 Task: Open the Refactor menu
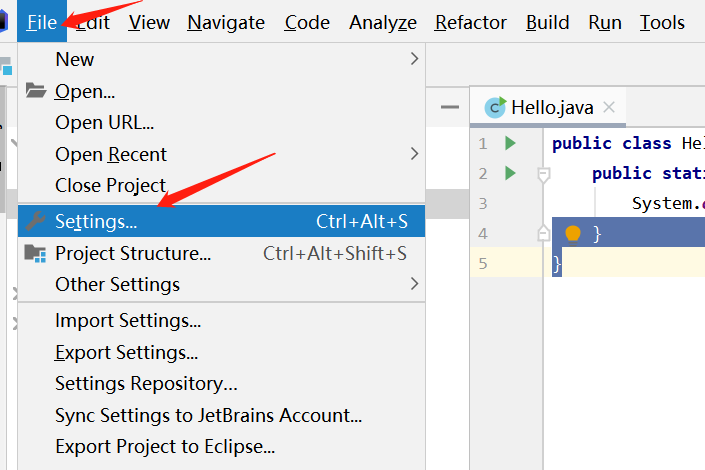pyautogui.click(x=471, y=22)
